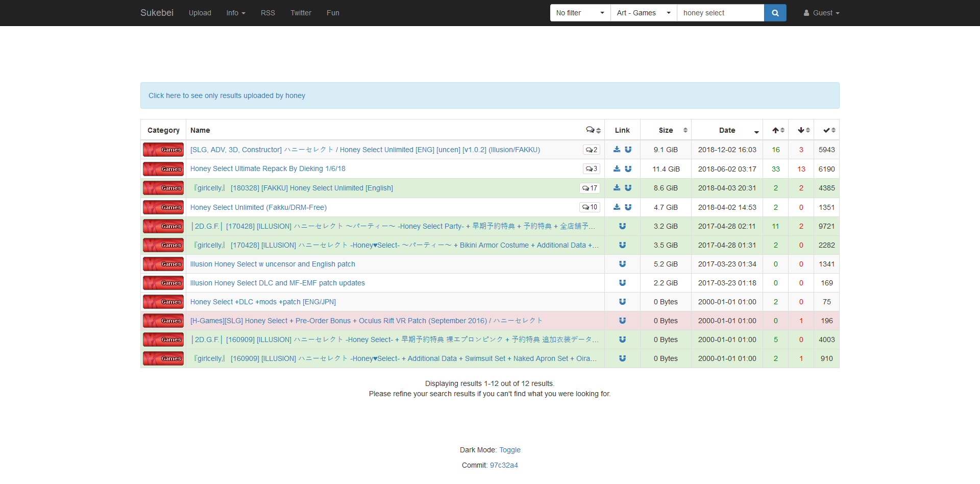Sort results by seeders column
This screenshot has width=980, height=484.
tap(776, 130)
